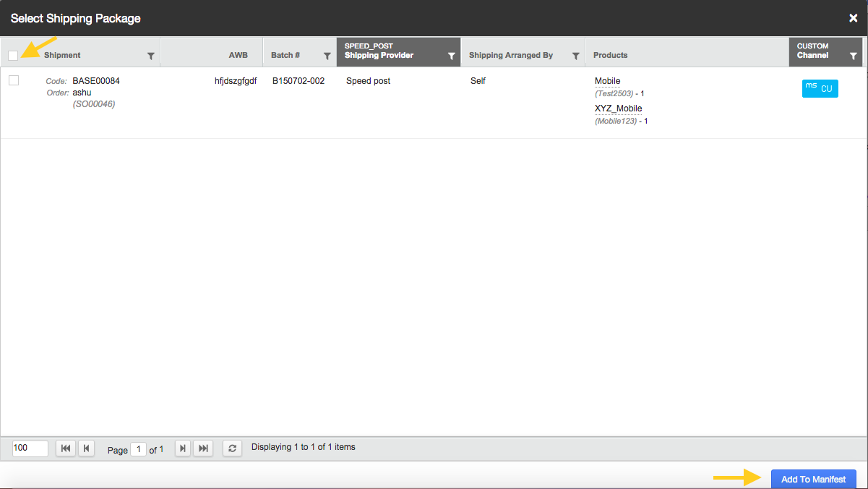Click the SKU text (Test2503)
This screenshot has width=868, height=489.
coord(614,93)
